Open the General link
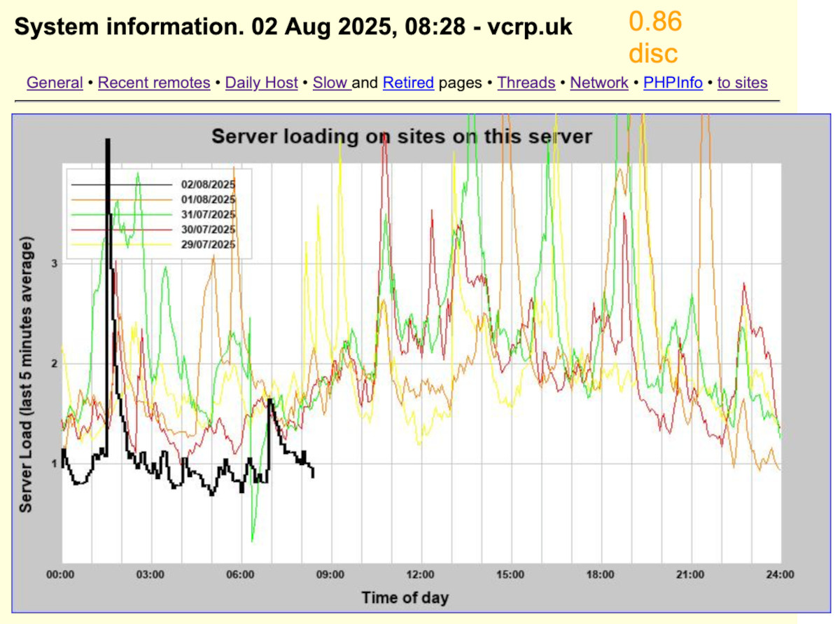840x624 pixels. (x=55, y=83)
